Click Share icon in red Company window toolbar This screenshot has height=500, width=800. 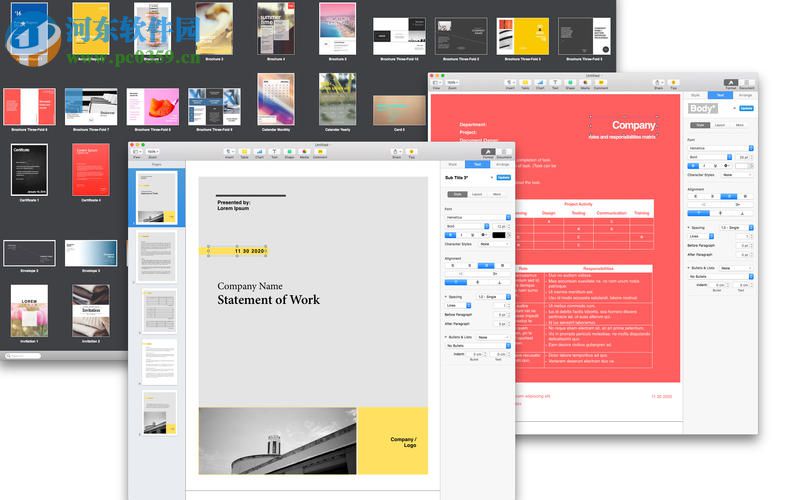click(658, 82)
